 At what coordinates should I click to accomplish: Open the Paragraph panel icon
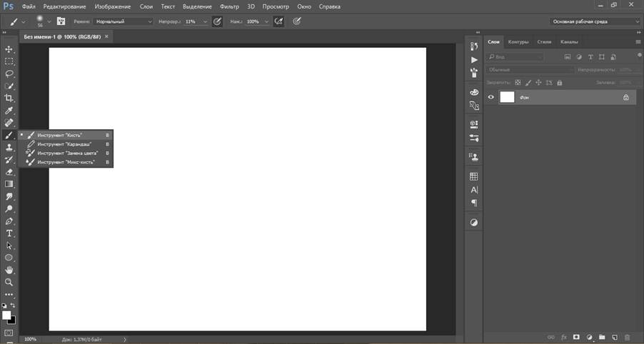pos(474,203)
